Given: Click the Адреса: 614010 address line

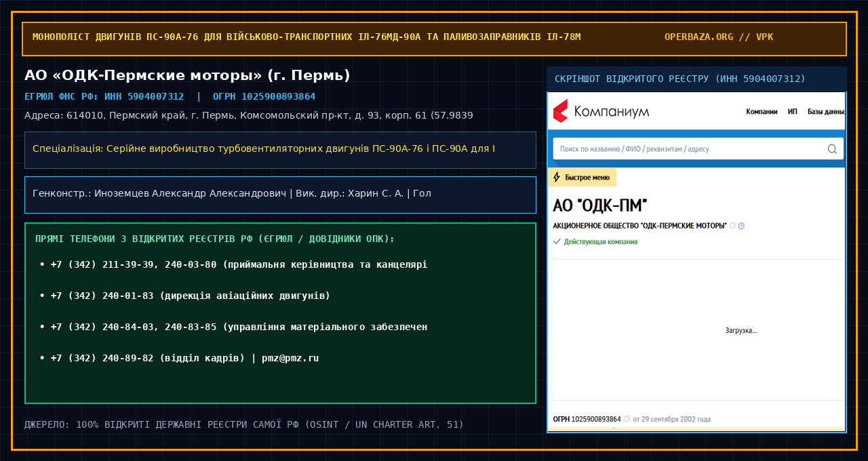Looking at the screenshot, I should [249, 115].
